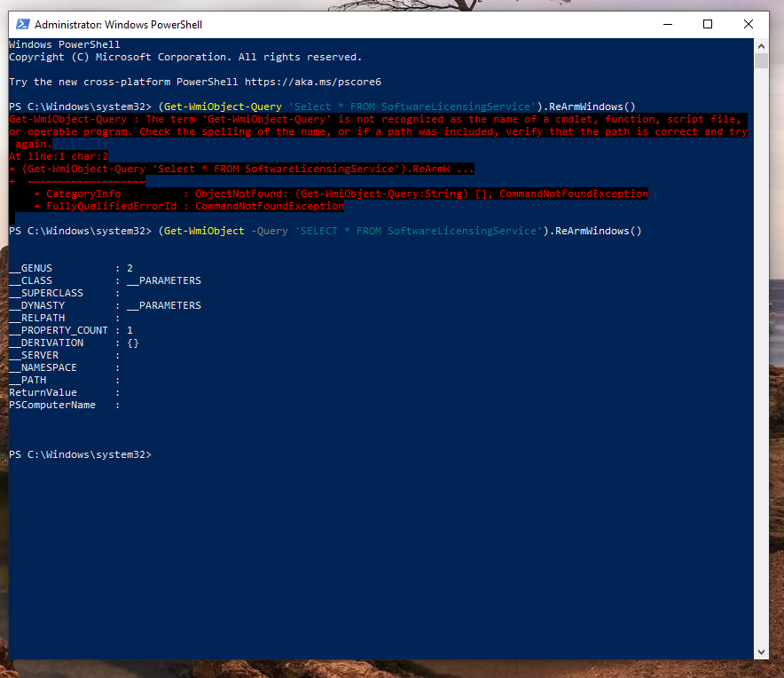Viewport: 784px width, 678px height.
Task: Click the '__NAMESPACE' property label
Action: [43, 367]
